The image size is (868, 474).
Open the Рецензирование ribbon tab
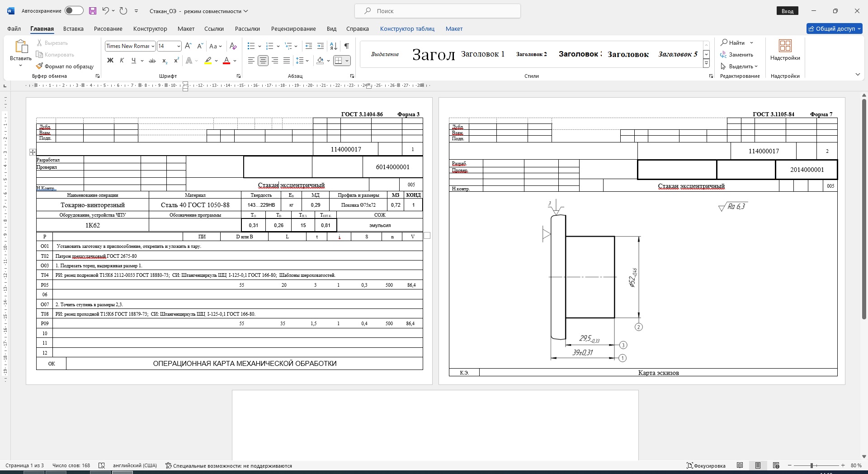[x=293, y=28]
